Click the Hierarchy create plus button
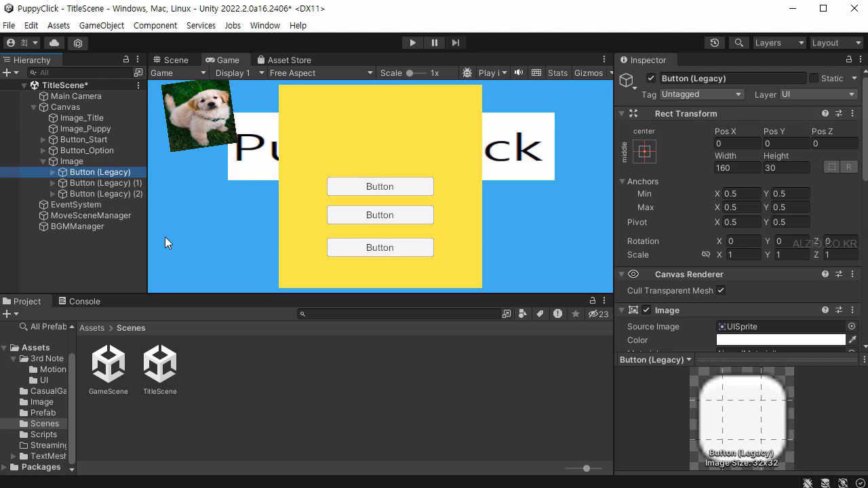868x488 pixels. pyautogui.click(x=9, y=73)
